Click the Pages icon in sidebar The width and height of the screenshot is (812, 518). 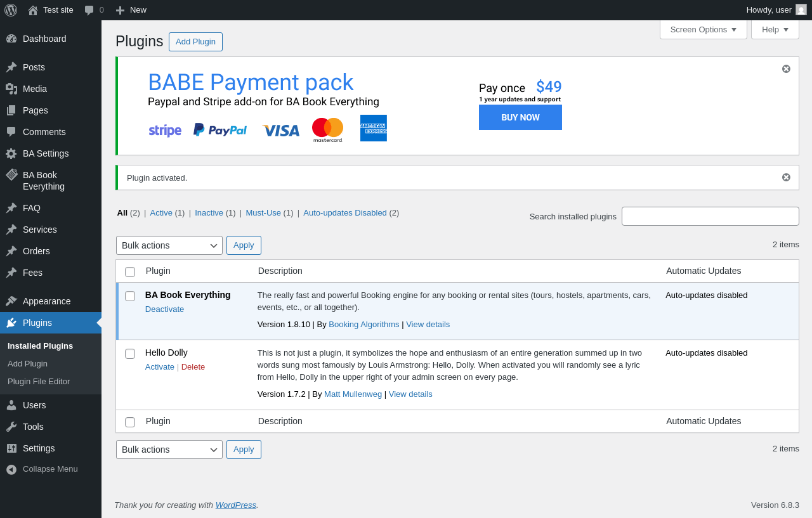point(11,110)
